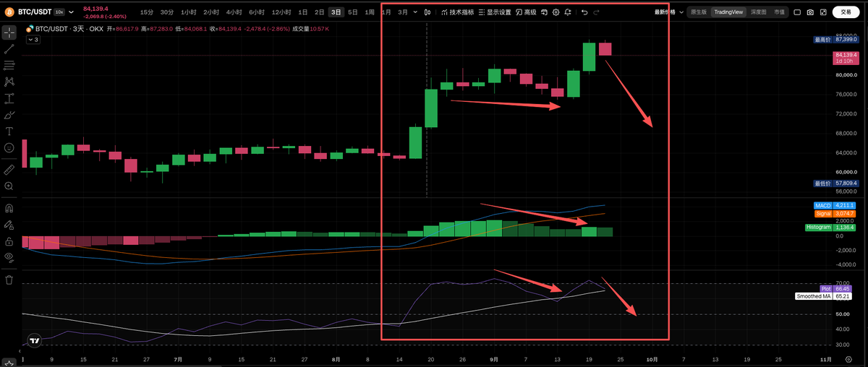Expand more timeframe options chevron
Image resolution: width=868 pixels, height=367 pixels.
(414, 12)
